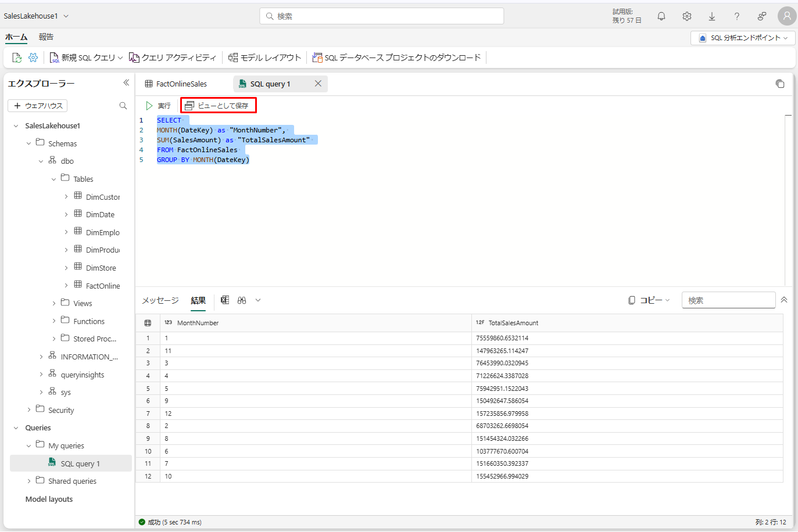Image resolution: width=798 pixels, height=532 pixels.
Task: Click the + ウェアハウス button
Action: [38, 106]
